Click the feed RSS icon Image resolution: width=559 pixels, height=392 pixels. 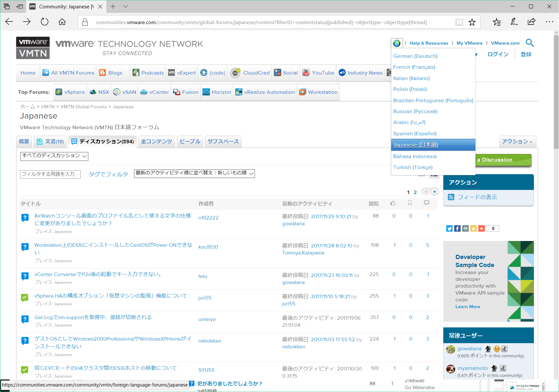pyautogui.click(x=451, y=197)
